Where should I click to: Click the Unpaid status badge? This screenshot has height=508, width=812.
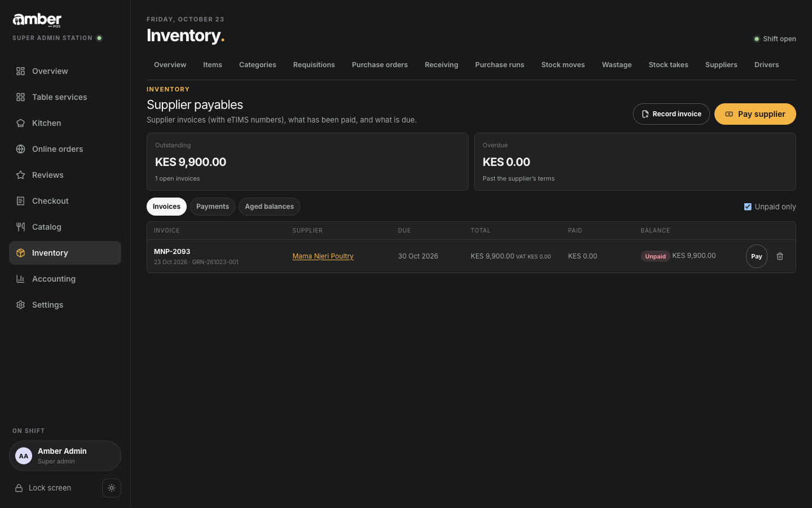[655, 256]
